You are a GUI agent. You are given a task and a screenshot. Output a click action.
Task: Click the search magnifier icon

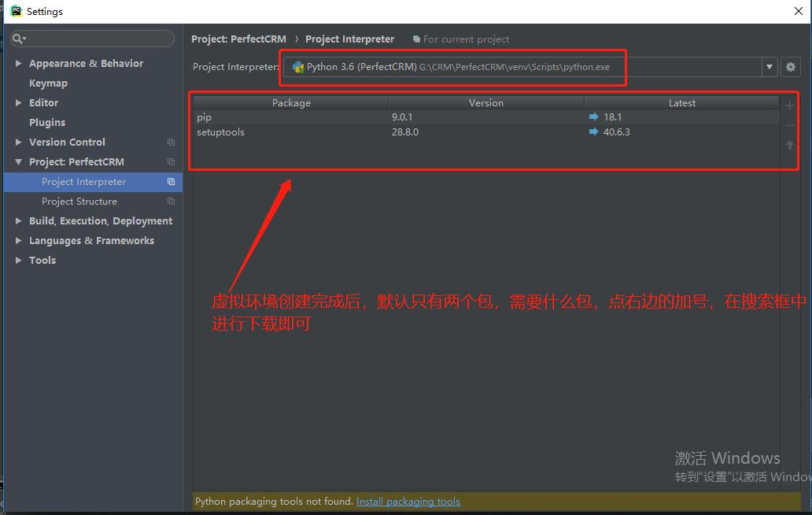[x=19, y=39]
